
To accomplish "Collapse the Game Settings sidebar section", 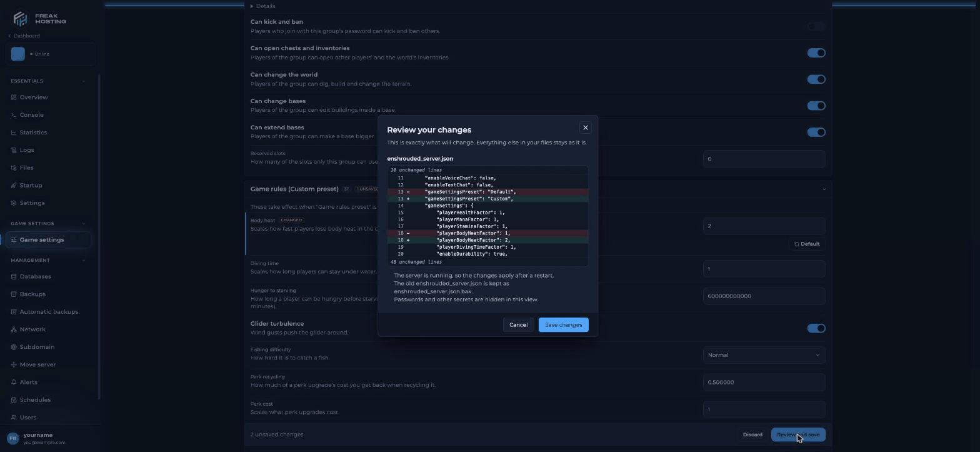I will (84, 224).
